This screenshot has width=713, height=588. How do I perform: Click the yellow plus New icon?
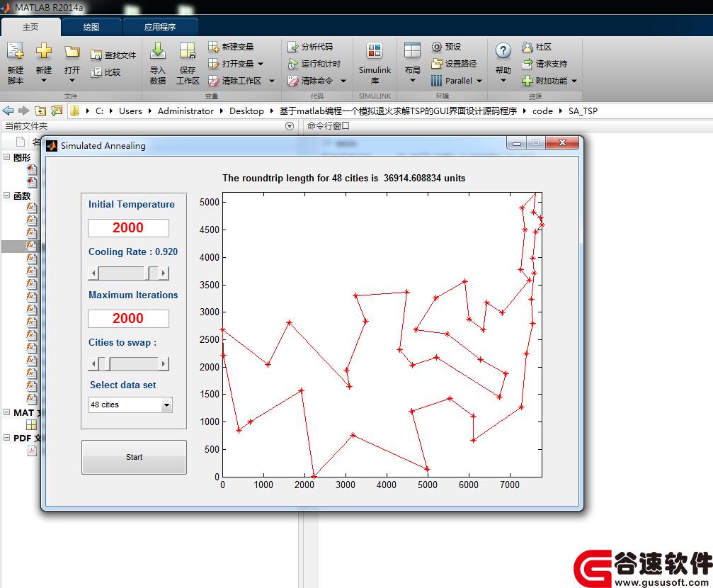pyautogui.click(x=44, y=50)
